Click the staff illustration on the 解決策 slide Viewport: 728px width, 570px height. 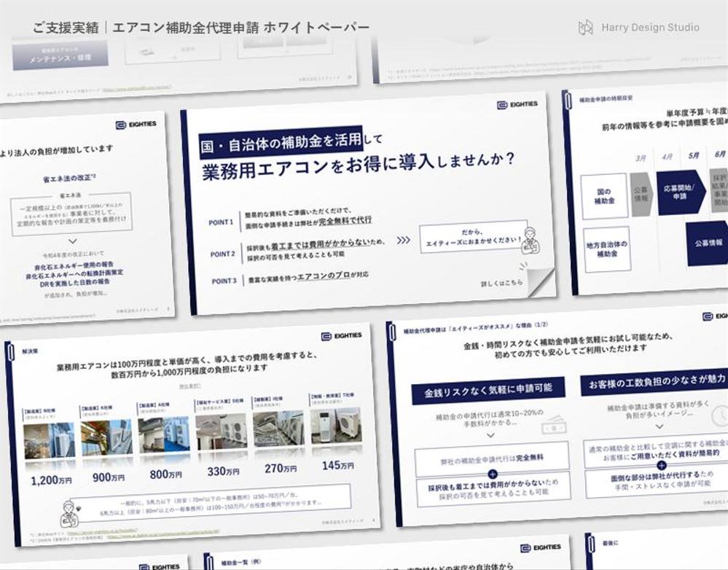[69, 514]
